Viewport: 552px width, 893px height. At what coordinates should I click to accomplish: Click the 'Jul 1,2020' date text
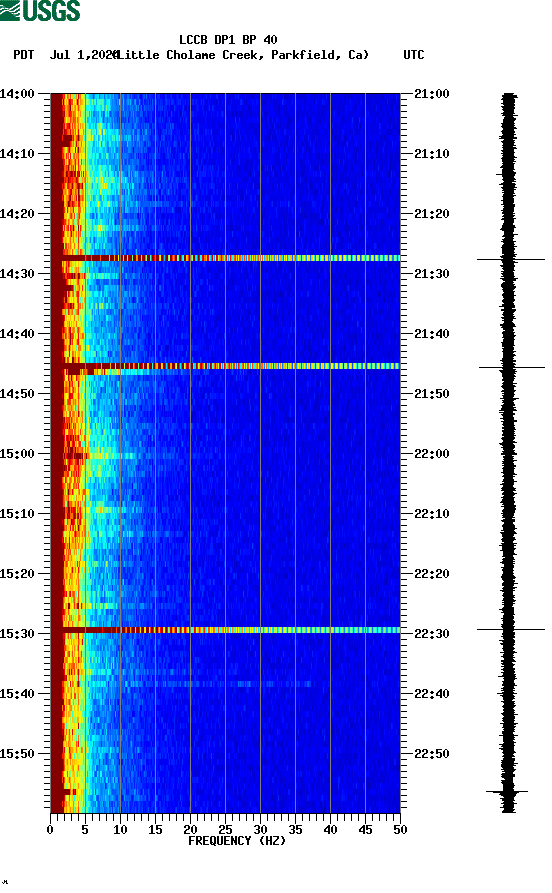coord(83,55)
